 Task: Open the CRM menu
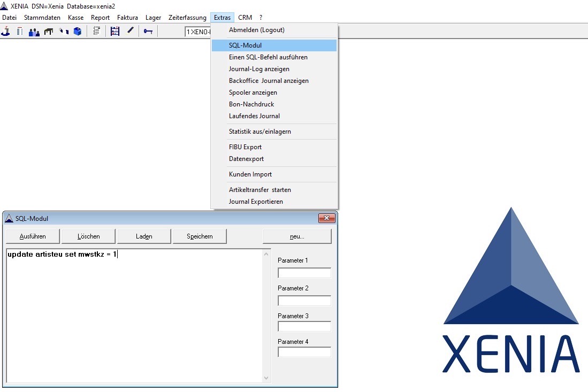pos(245,17)
